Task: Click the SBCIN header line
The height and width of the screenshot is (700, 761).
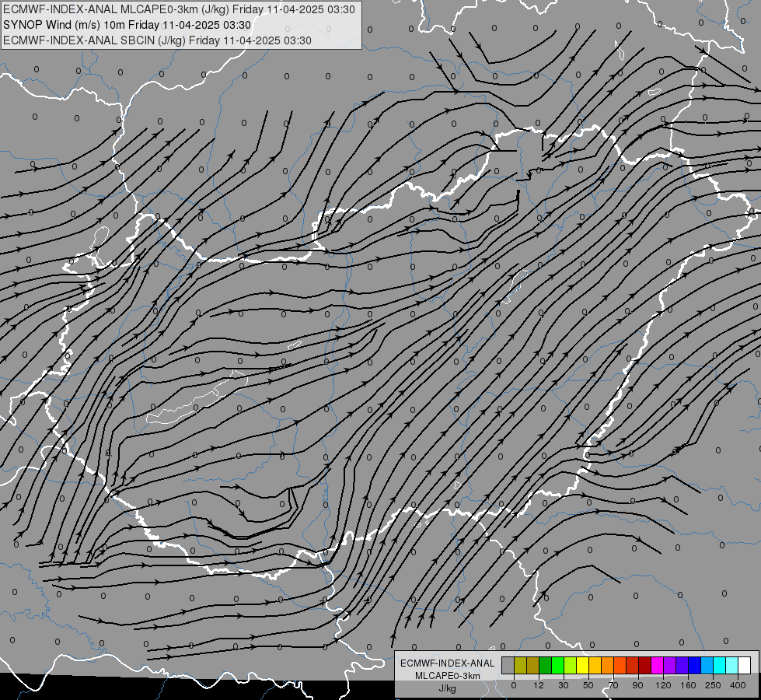Action: pos(157,40)
